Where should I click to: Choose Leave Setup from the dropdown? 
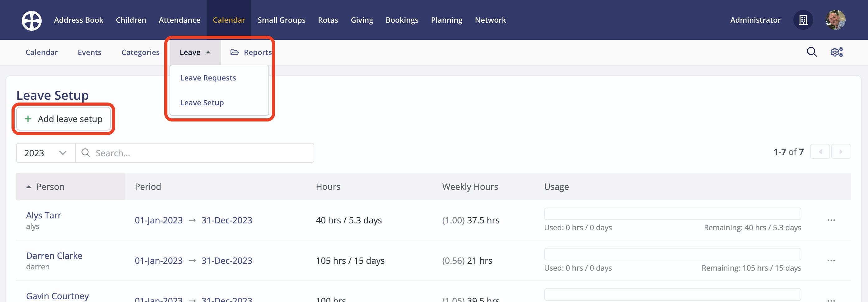(202, 103)
